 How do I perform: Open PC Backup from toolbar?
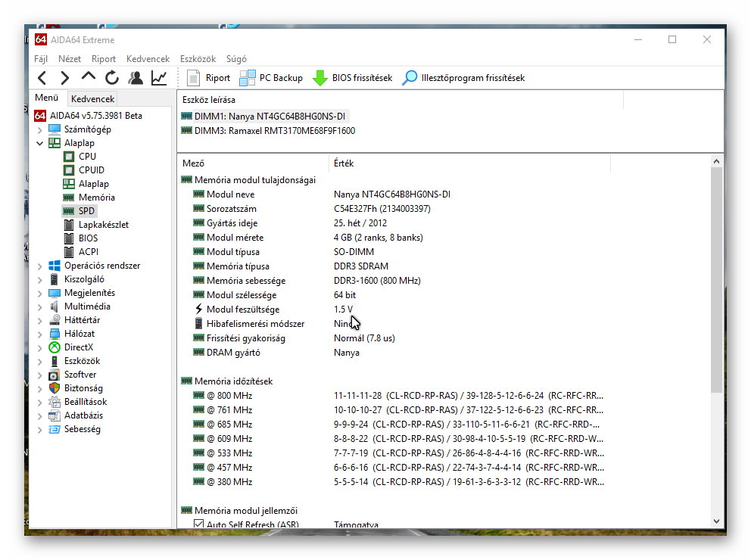[x=271, y=77]
